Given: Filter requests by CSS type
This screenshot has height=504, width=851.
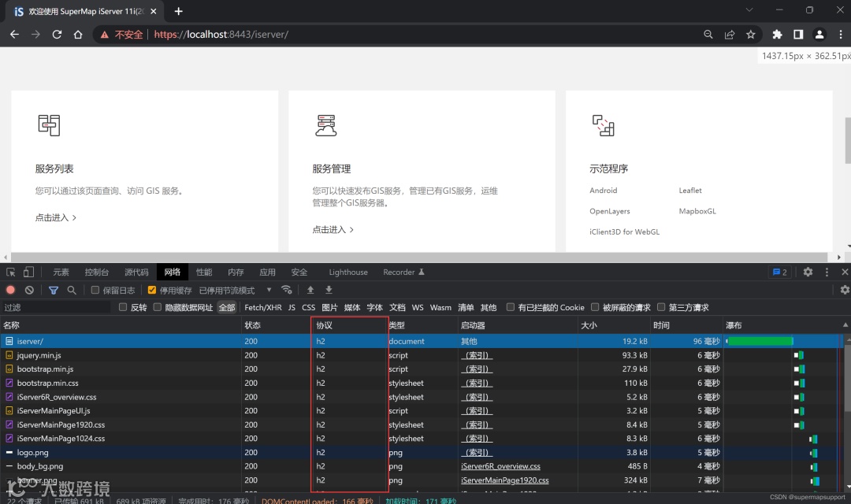Looking at the screenshot, I should (x=308, y=307).
